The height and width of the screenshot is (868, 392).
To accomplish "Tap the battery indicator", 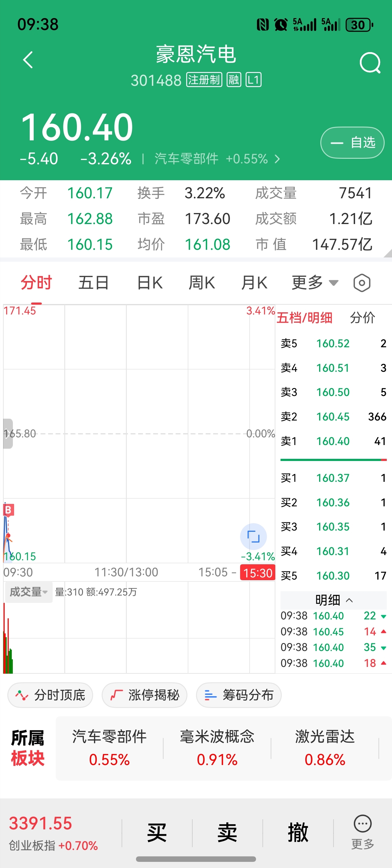I will pos(360,25).
